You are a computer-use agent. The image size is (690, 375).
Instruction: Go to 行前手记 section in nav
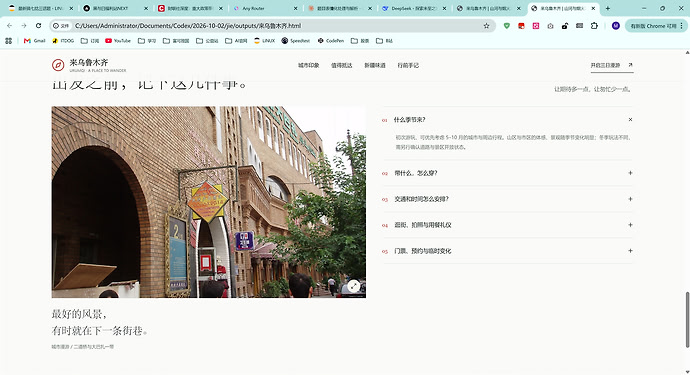pyautogui.click(x=408, y=65)
